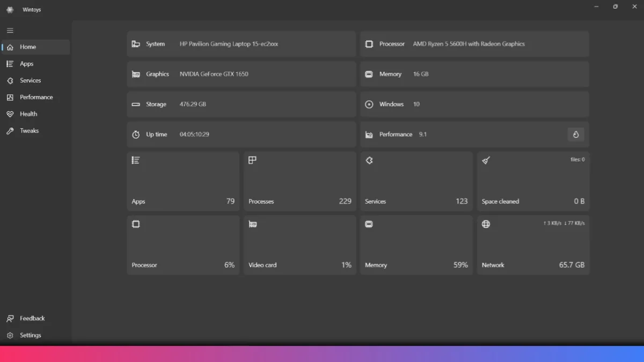This screenshot has width=644, height=362.
Task: Click the System card showing HP Pavilion
Action: pos(241,43)
